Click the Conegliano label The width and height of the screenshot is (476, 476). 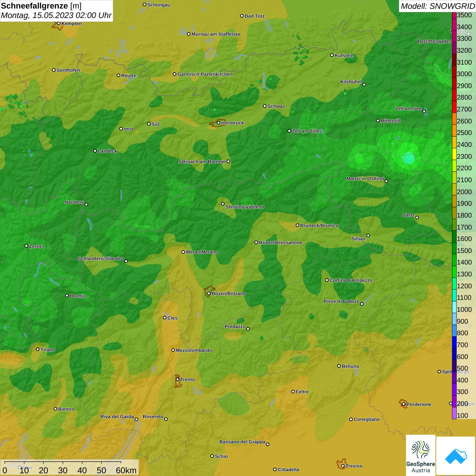click(x=367, y=419)
